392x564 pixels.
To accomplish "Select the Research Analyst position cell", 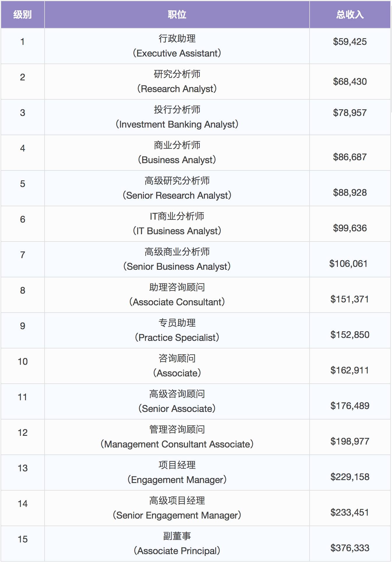I will pyautogui.click(x=177, y=82).
